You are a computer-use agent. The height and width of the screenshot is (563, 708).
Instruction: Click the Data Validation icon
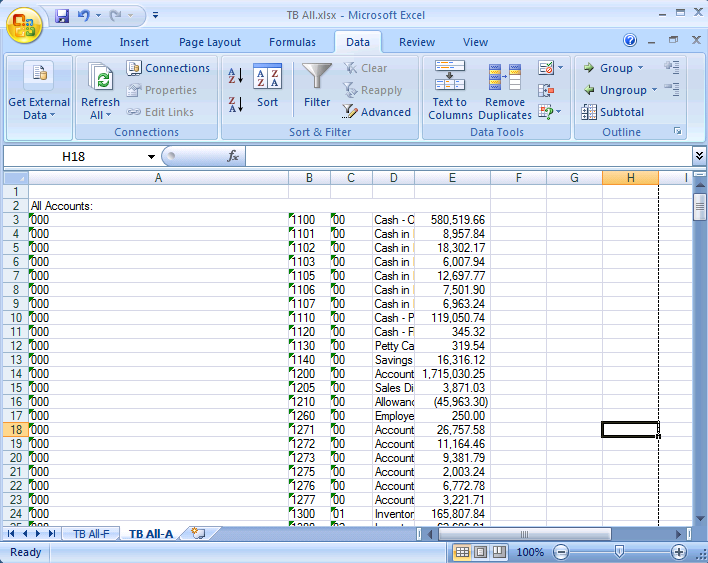tap(546, 68)
